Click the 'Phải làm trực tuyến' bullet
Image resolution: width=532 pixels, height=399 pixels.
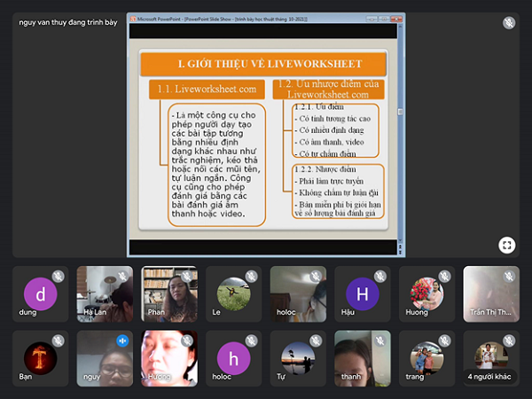329,181
